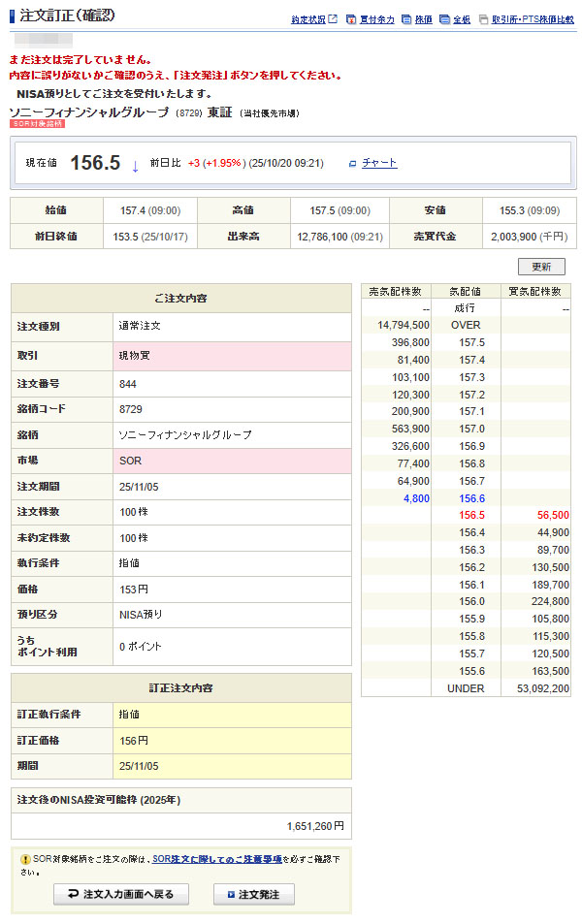Click the down arrow beside price 156.5
This screenshot has height=924, width=582.
click(135, 164)
